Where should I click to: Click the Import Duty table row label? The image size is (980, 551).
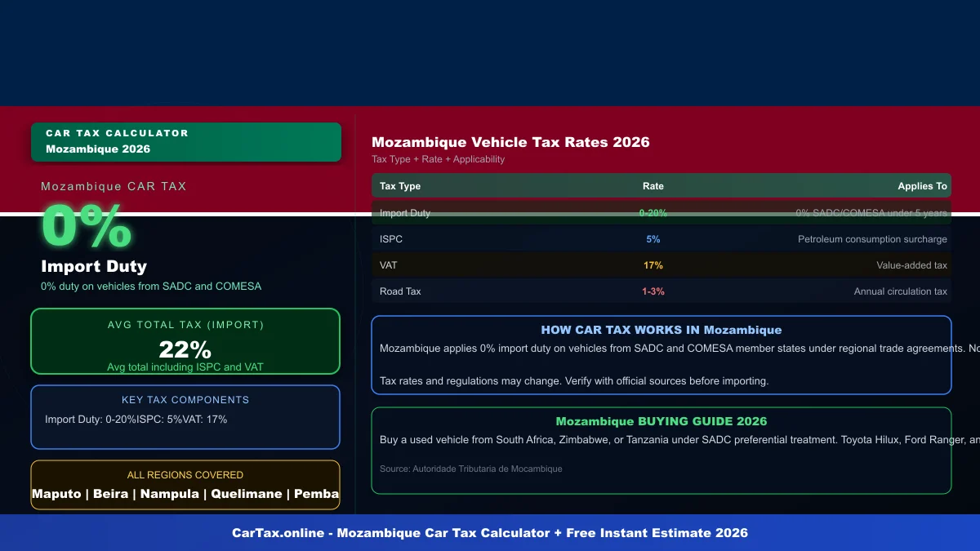pyautogui.click(x=405, y=213)
